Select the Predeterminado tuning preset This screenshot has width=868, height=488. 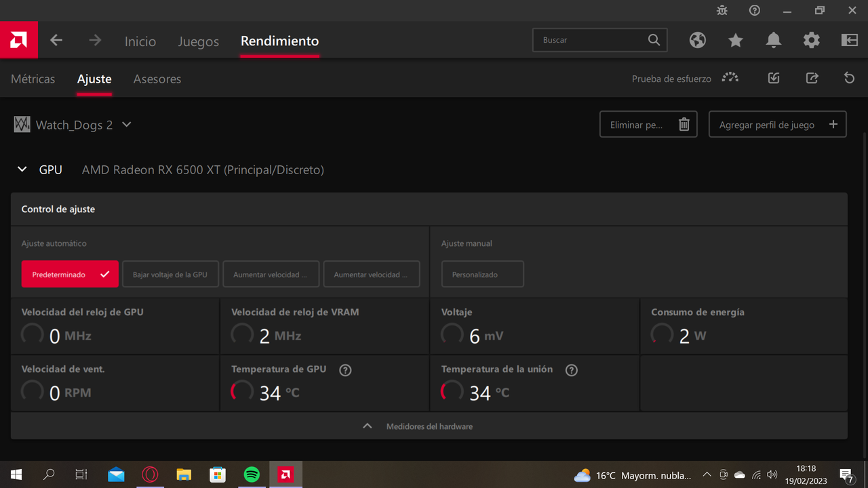(x=70, y=274)
